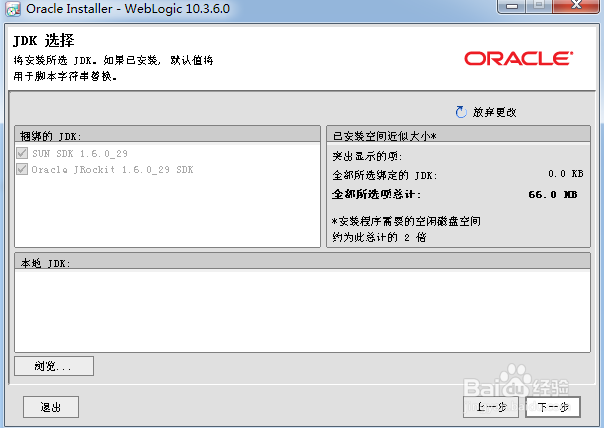Image resolution: width=604 pixels, height=428 pixels.
Task: Click the 上一步 previous button
Action: (x=491, y=407)
